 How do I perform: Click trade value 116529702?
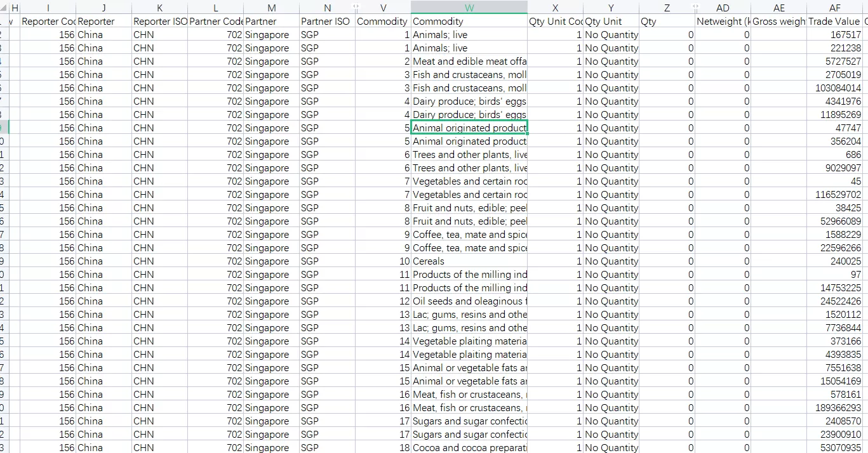[x=834, y=194]
